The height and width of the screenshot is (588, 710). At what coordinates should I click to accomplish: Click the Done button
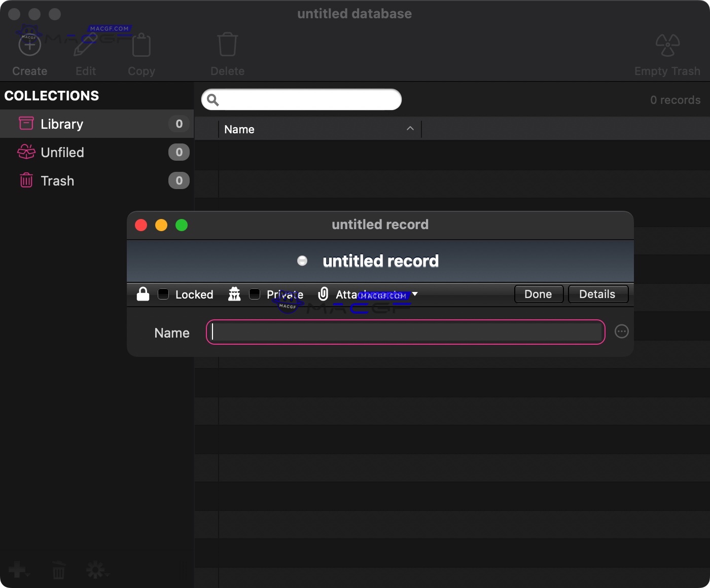538,294
